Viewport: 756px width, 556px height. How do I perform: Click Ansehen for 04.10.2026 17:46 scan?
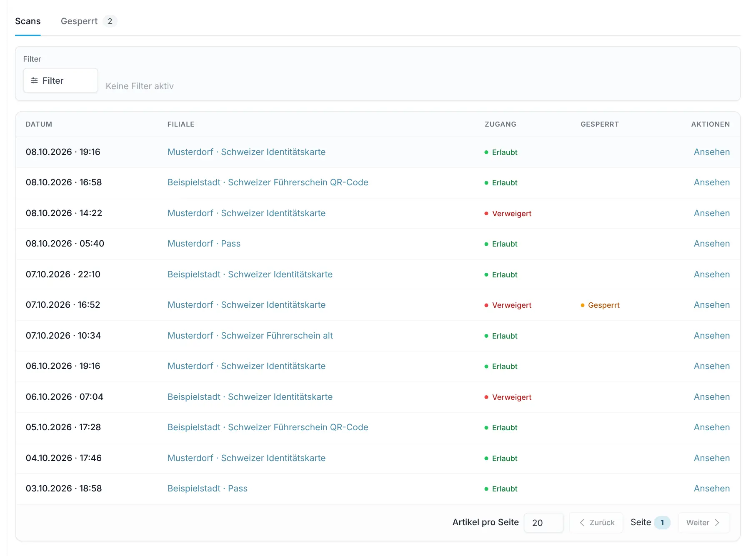(711, 458)
